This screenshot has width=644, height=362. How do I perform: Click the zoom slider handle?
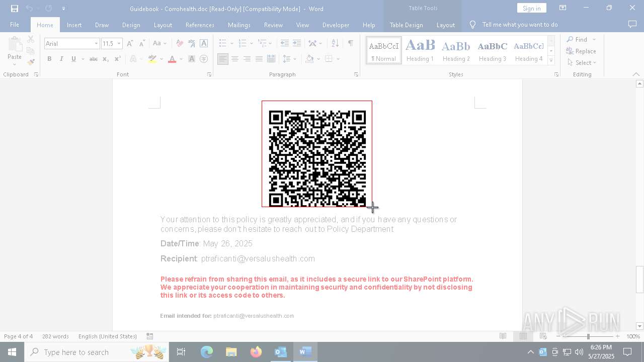(x=588, y=336)
